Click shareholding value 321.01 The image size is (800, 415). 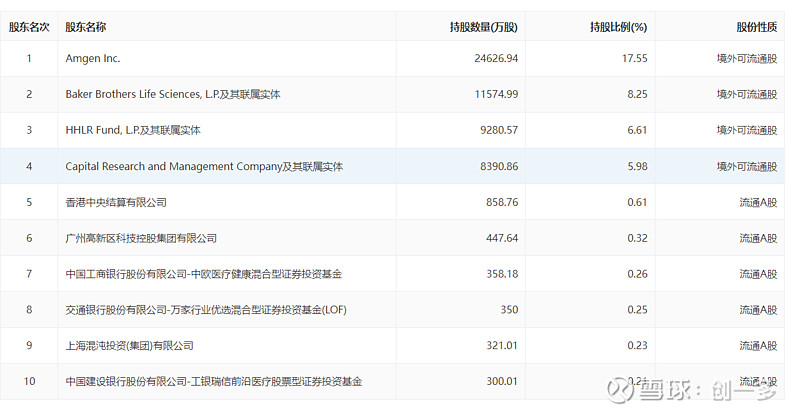pos(502,346)
